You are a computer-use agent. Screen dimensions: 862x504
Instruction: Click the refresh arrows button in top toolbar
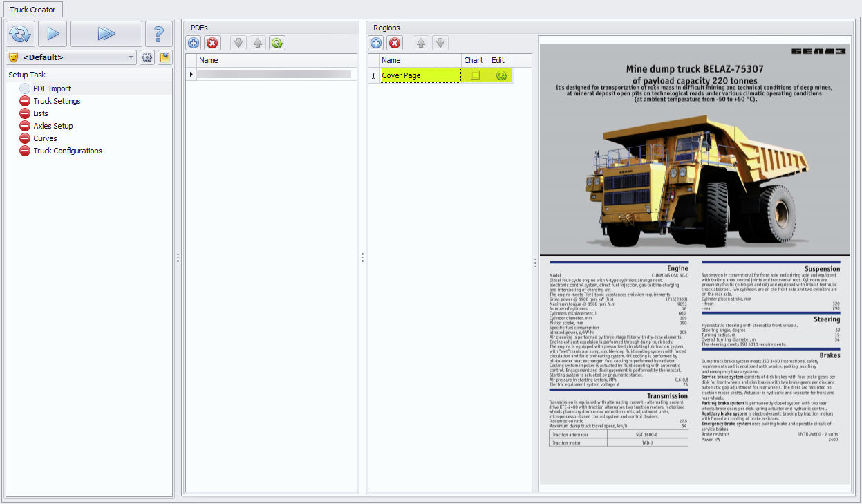click(20, 33)
